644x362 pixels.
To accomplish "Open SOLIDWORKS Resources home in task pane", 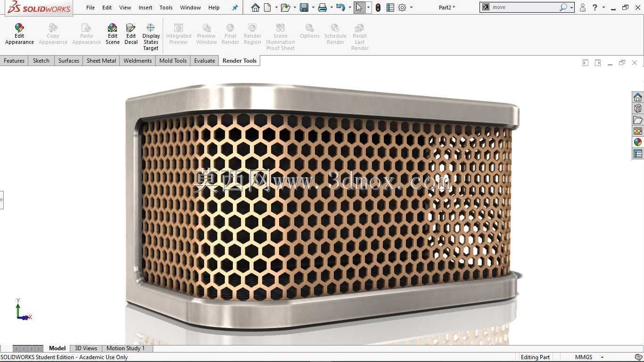I will tap(638, 97).
